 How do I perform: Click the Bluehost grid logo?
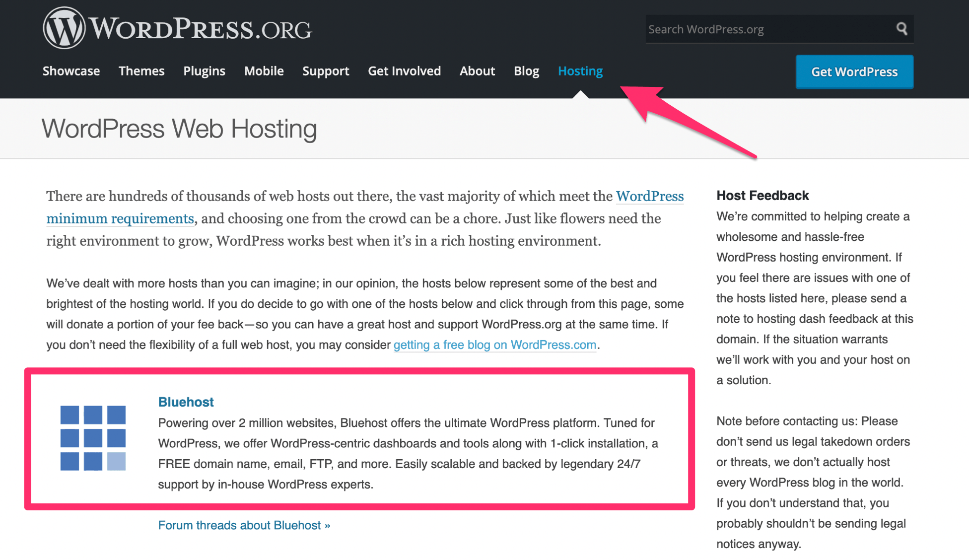[x=93, y=438]
